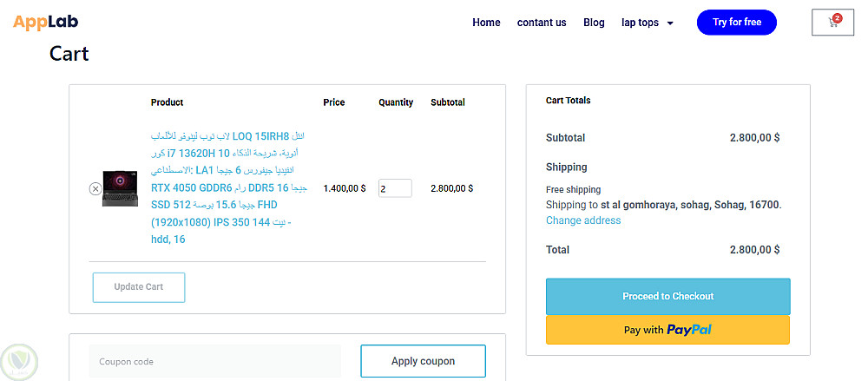Click Change address link
The height and width of the screenshot is (381, 868).
[x=583, y=220]
